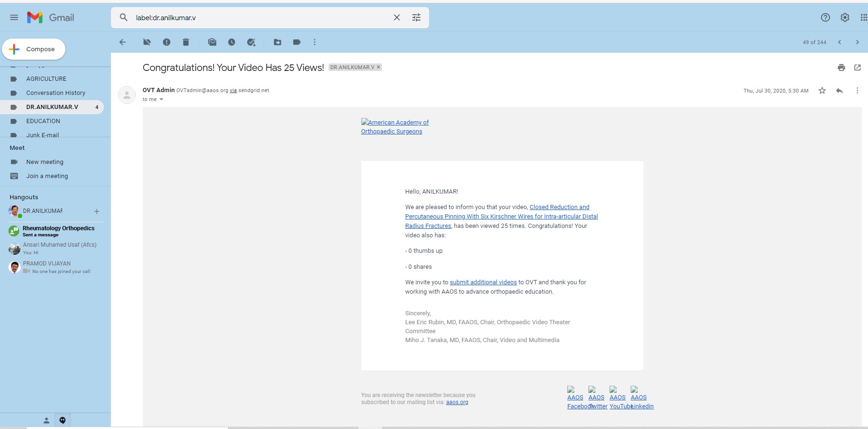
Task: Mark the email as unread
Action: 212,42
